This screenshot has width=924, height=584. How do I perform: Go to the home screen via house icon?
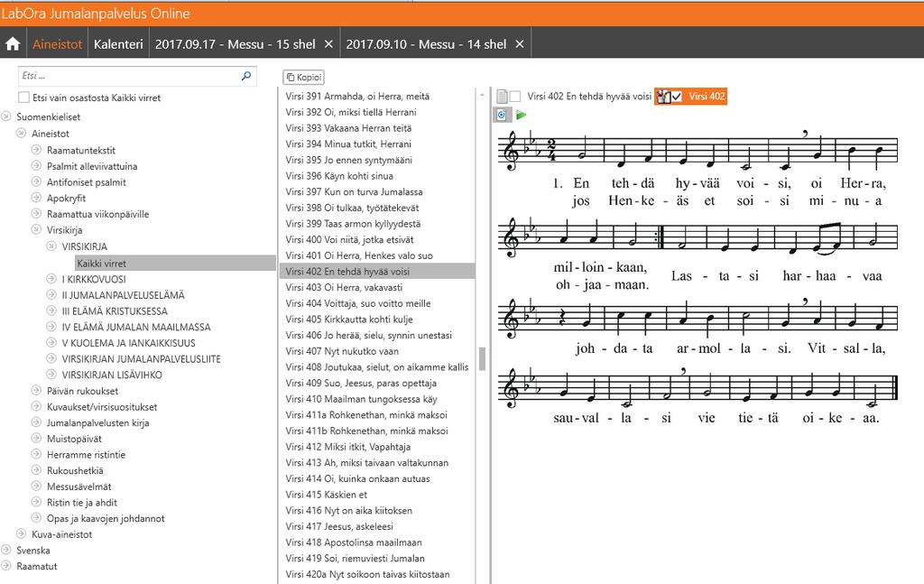(x=13, y=44)
